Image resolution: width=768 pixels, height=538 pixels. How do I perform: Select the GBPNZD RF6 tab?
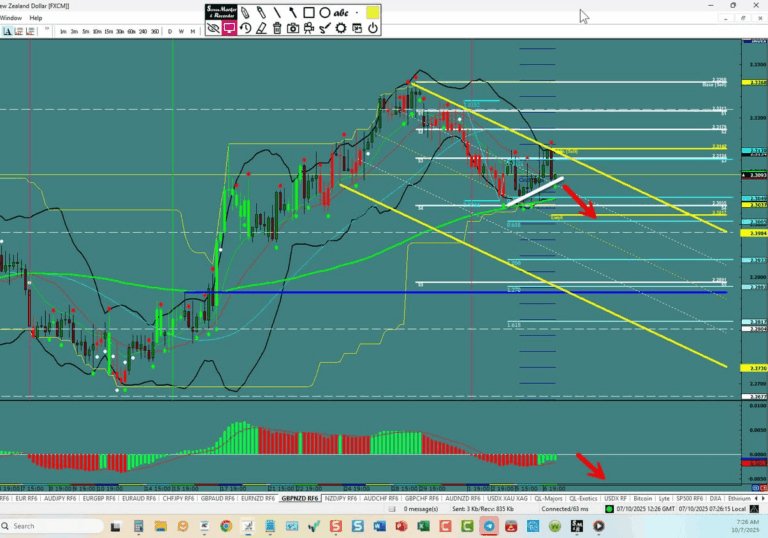click(300, 498)
